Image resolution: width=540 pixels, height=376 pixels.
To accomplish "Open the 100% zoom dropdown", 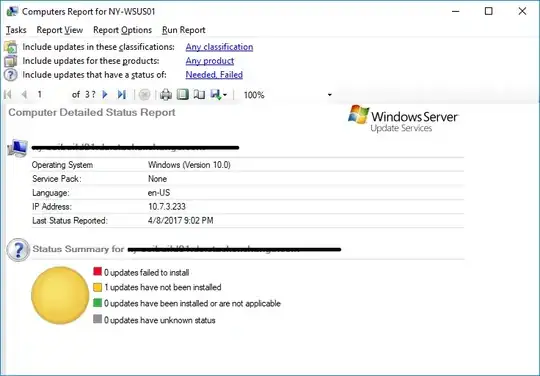I will (329, 95).
